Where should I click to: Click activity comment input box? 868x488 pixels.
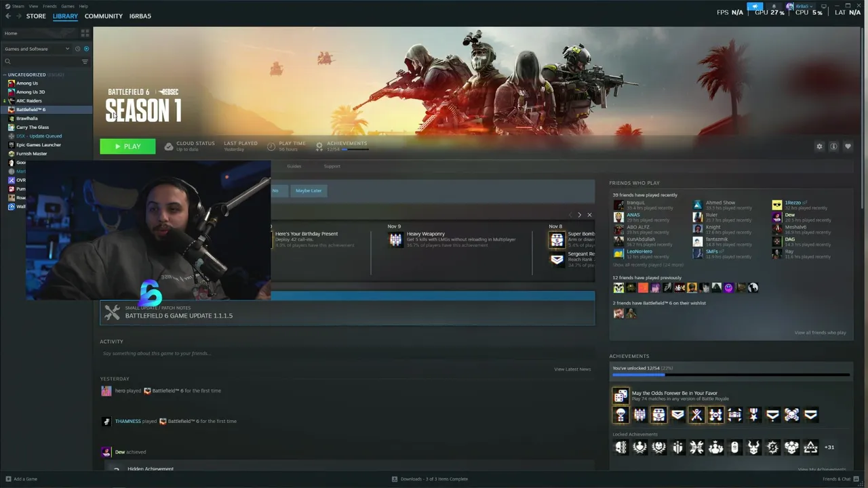(x=347, y=353)
